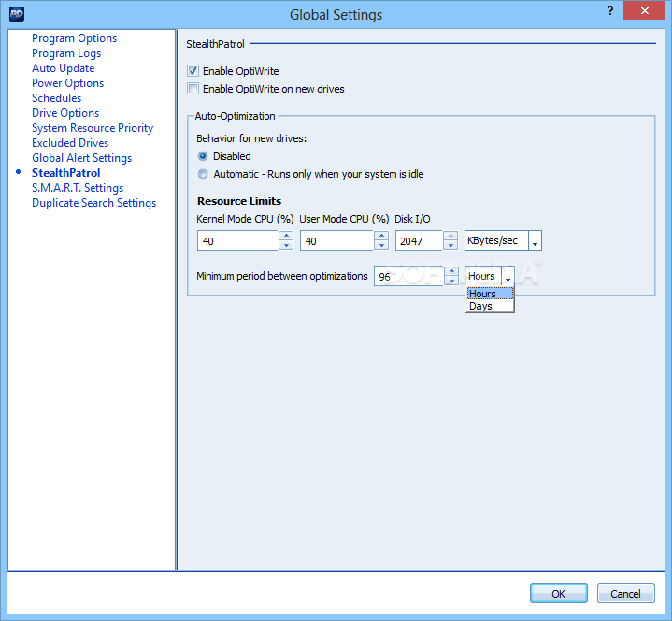Click the Disk I/O value field
Screen dimensions: 672x621
click(419, 240)
